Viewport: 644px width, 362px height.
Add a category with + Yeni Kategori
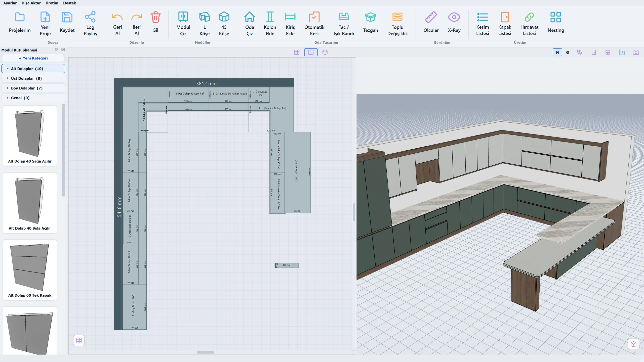[33, 58]
